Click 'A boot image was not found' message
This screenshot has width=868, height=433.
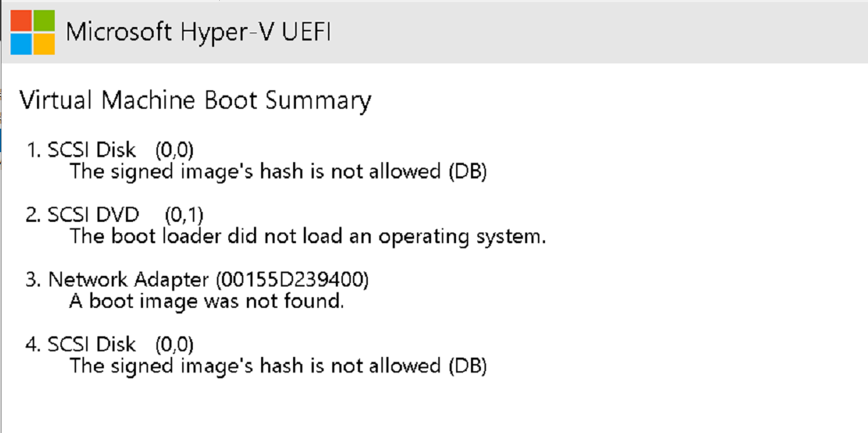point(207,301)
